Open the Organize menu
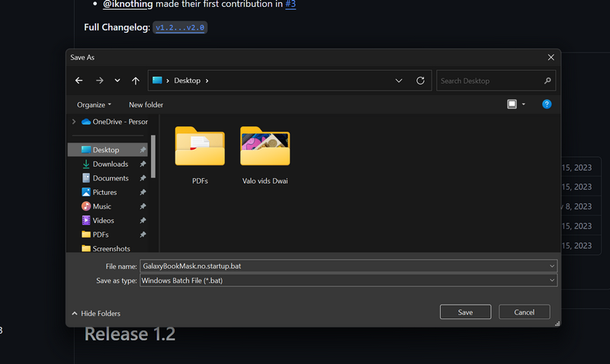Screen dimensions: 610x364 point(94,104)
